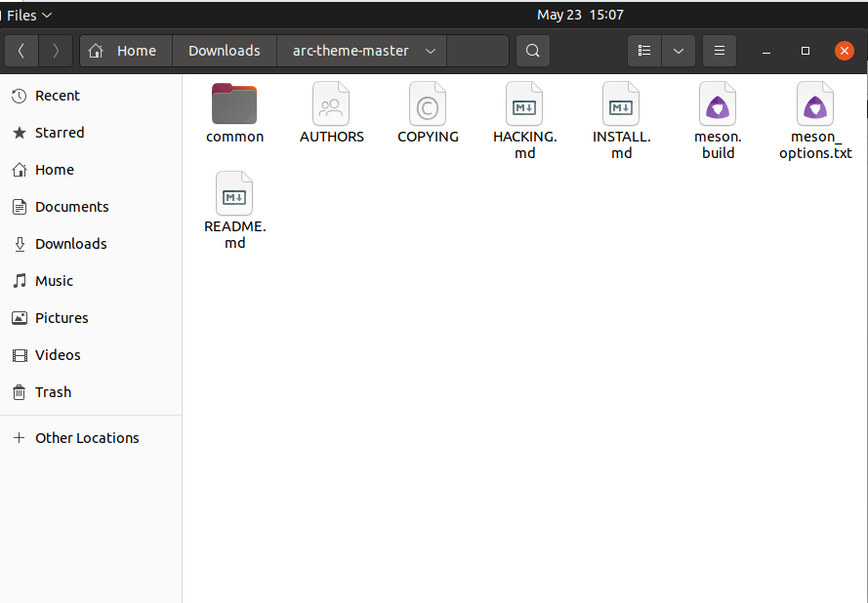Navigate to Downloads in the path bar
The image size is (868, 603).
click(225, 51)
